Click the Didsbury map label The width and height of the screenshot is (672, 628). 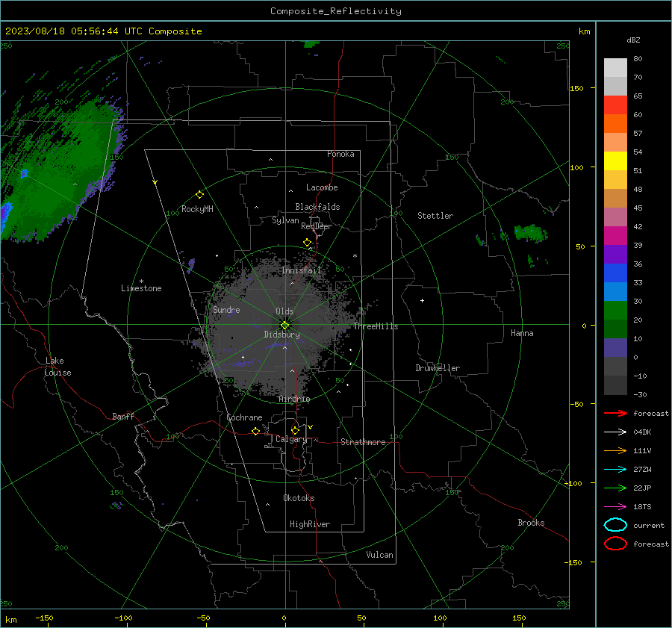point(281,335)
